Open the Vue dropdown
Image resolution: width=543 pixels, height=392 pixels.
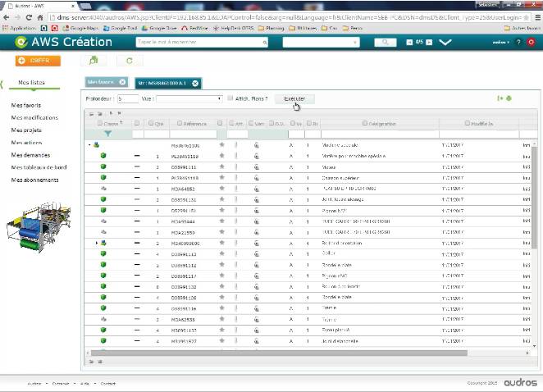(189, 98)
